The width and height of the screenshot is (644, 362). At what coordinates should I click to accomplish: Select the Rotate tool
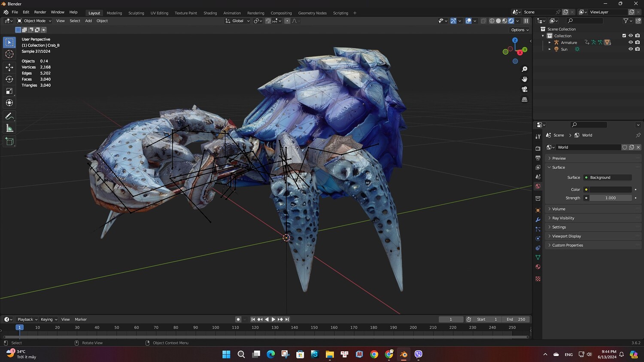pyautogui.click(x=9, y=79)
